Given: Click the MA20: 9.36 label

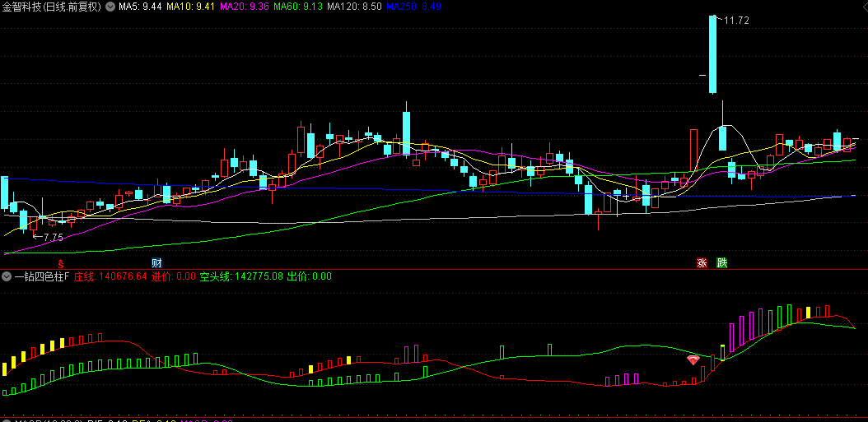Looking at the screenshot, I should click(244, 7).
